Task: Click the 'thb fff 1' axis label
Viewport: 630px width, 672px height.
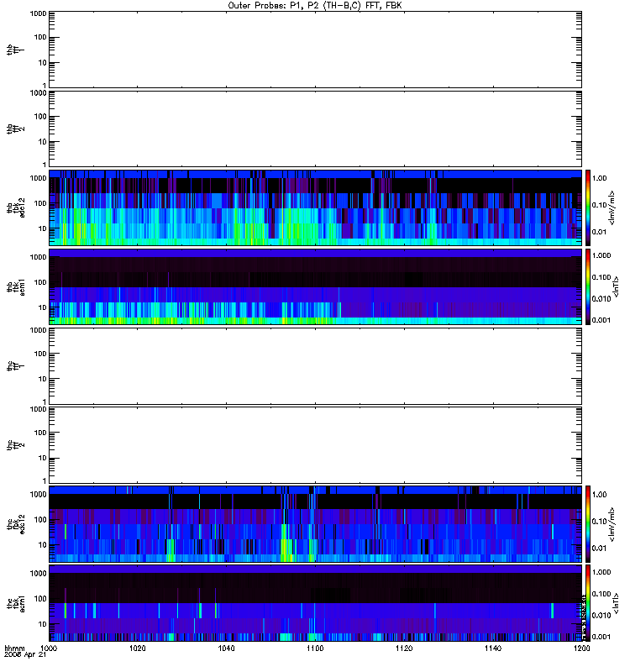Action: (15, 50)
